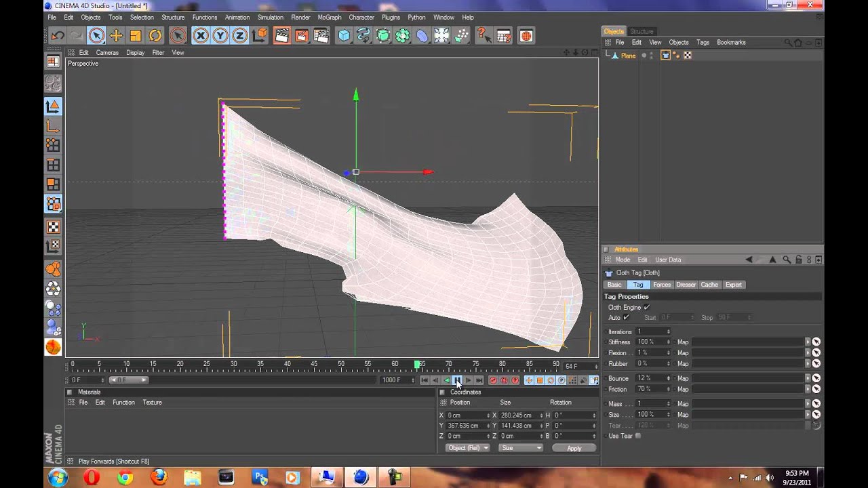868x488 pixels.
Task: Expand the Stiffness Map arrow button
Action: coord(807,342)
